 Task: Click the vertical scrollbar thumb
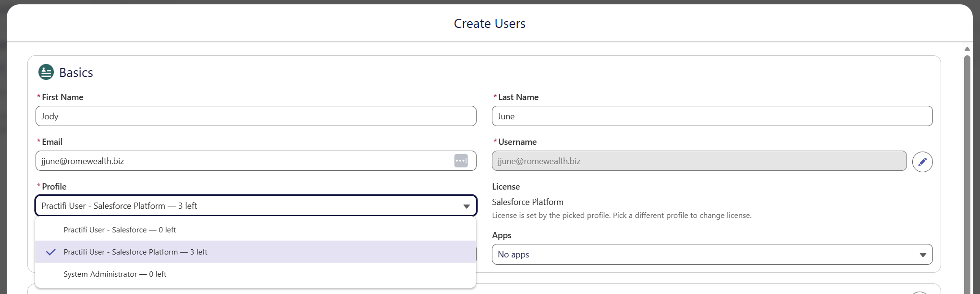tap(967, 173)
